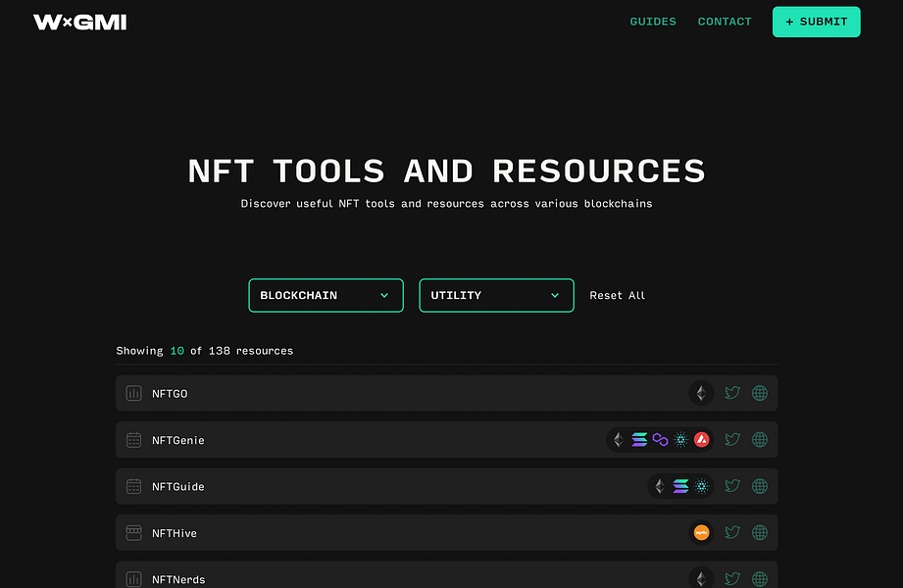Click the Solana icon on NFTGuide row
The width and height of the screenshot is (903, 588).
tap(680, 487)
